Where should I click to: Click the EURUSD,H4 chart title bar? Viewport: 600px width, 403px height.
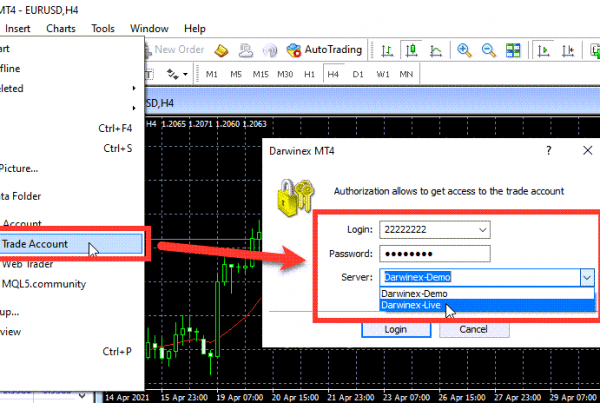coord(372,103)
